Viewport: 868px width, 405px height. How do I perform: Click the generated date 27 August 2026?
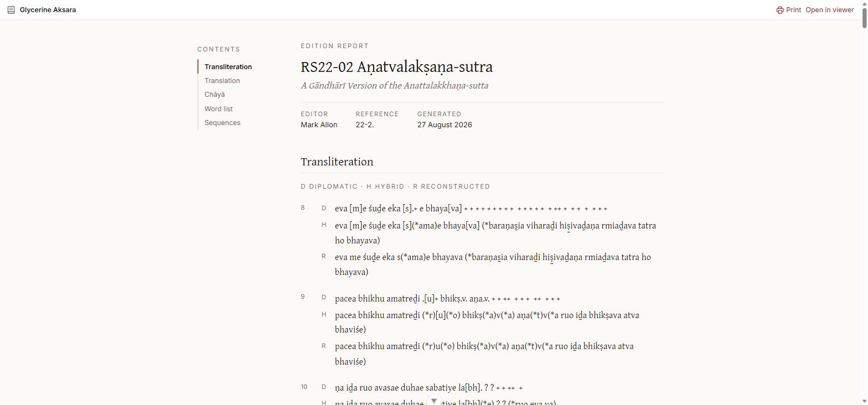(x=445, y=125)
